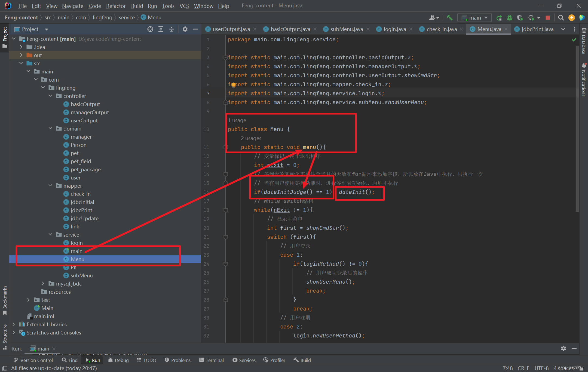Image resolution: width=588 pixels, height=372 pixels.
Task: Click the yellow intention lightbulb icon
Action: tap(233, 85)
